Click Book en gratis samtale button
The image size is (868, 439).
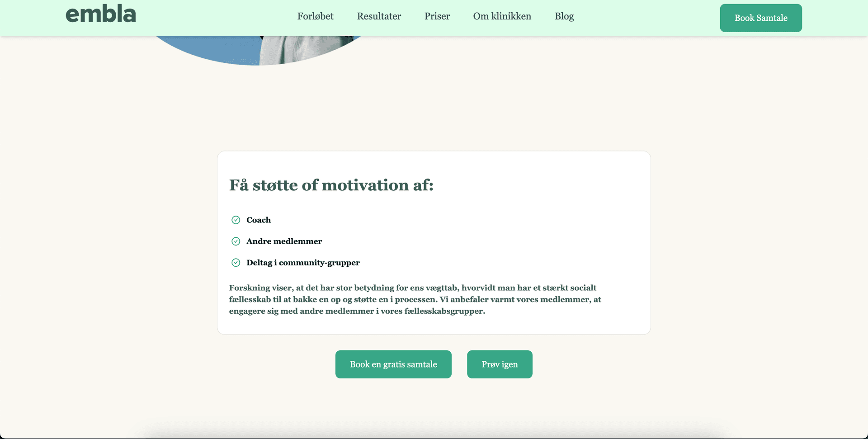click(393, 364)
